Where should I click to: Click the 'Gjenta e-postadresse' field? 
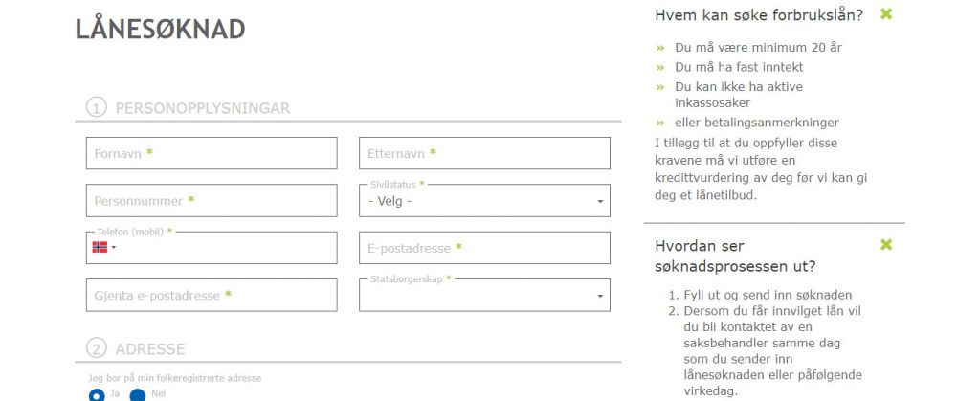[212, 296]
